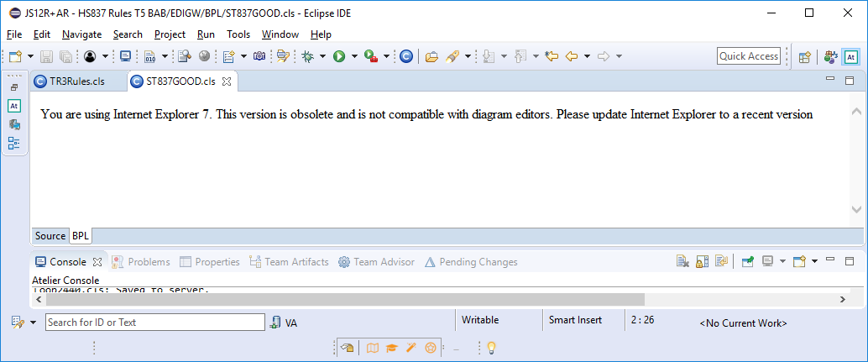The width and height of the screenshot is (868, 362).
Task: Click the Previous Annotation icon
Action: [x=520, y=56]
